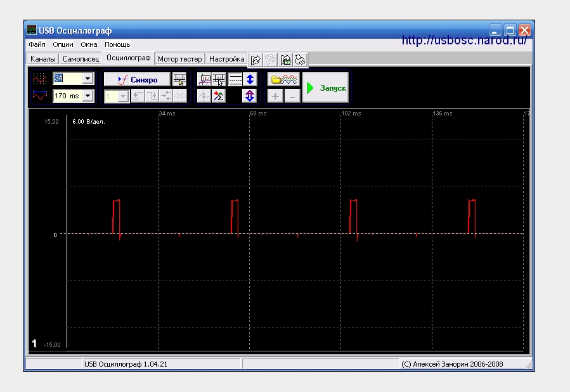The height and width of the screenshot is (392, 570).
Task: Open the Помощь menu
Action: click(x=117, y=44)
